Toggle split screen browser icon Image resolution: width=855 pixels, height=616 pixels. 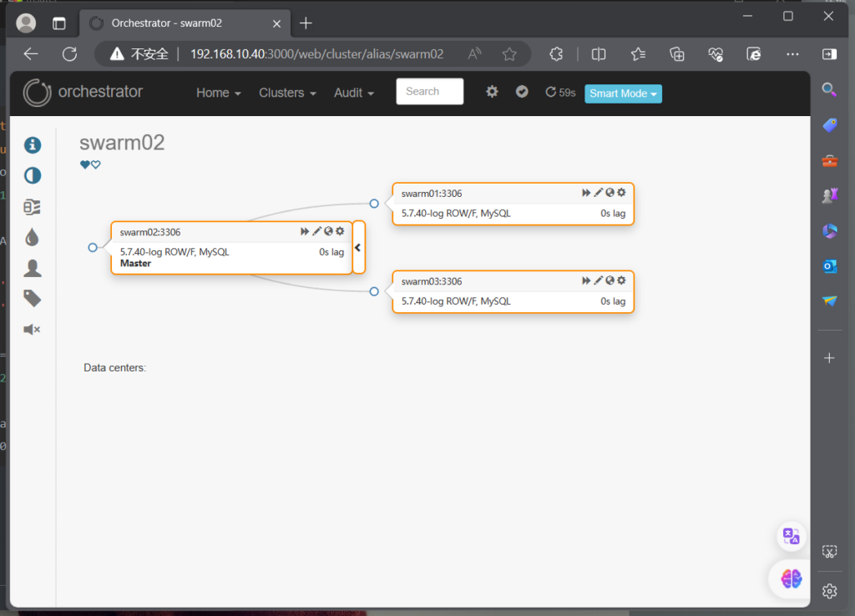(599, 54)
